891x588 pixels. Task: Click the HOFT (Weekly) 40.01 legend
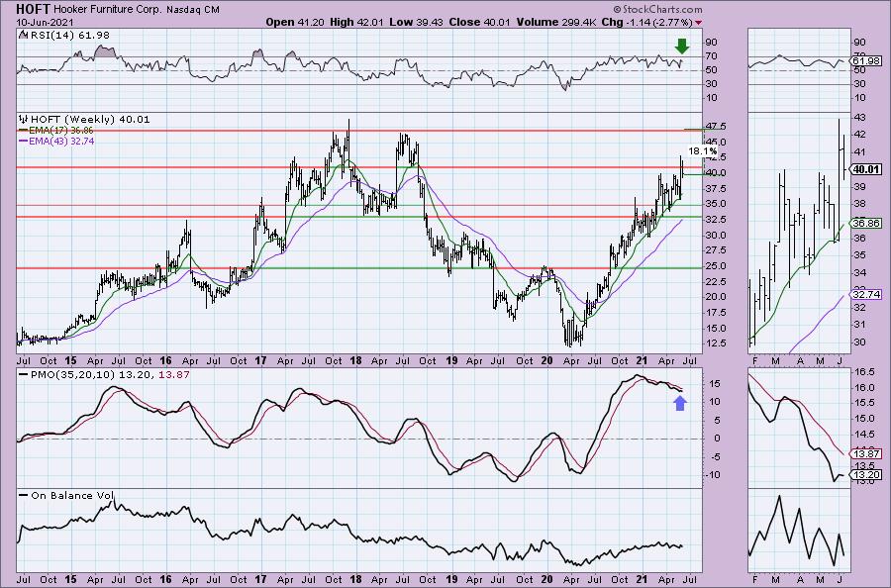(90, 120)
